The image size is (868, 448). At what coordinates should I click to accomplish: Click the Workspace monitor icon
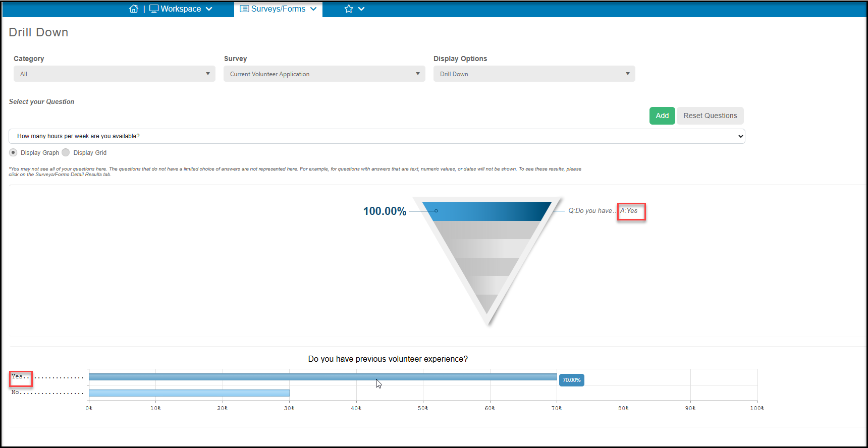(x=154, y=9)
